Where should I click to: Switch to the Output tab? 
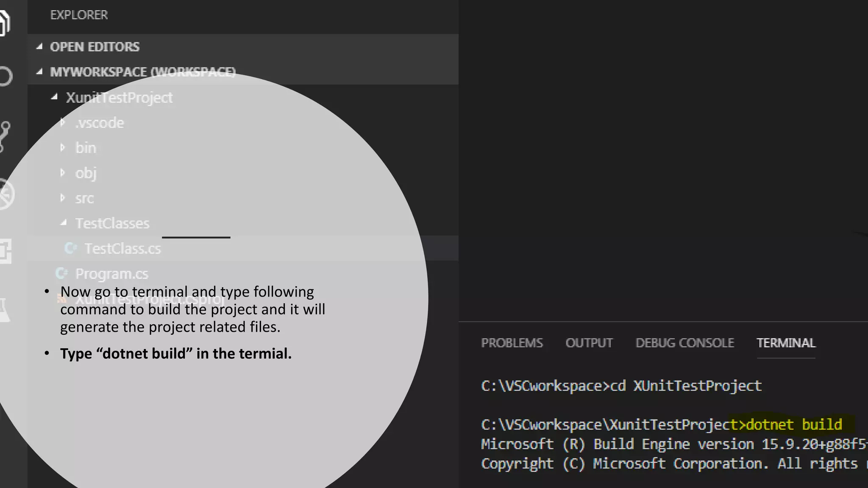pyautogui.click(x=589, y=343)
